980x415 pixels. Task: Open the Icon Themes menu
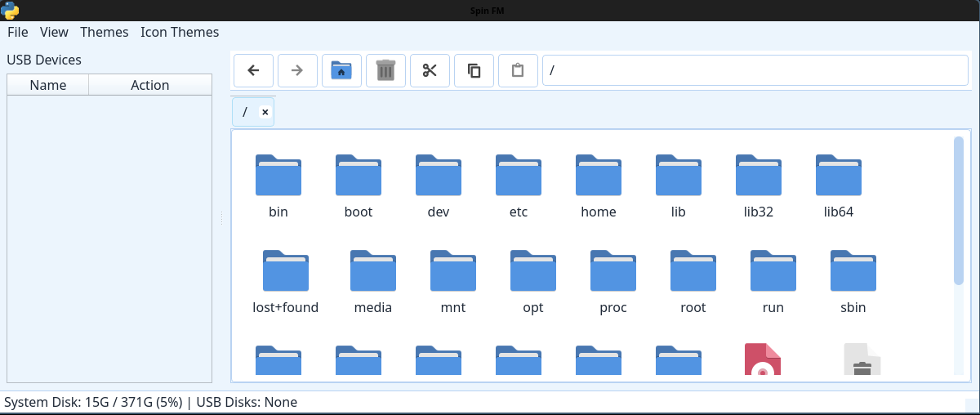click(180, 33)
